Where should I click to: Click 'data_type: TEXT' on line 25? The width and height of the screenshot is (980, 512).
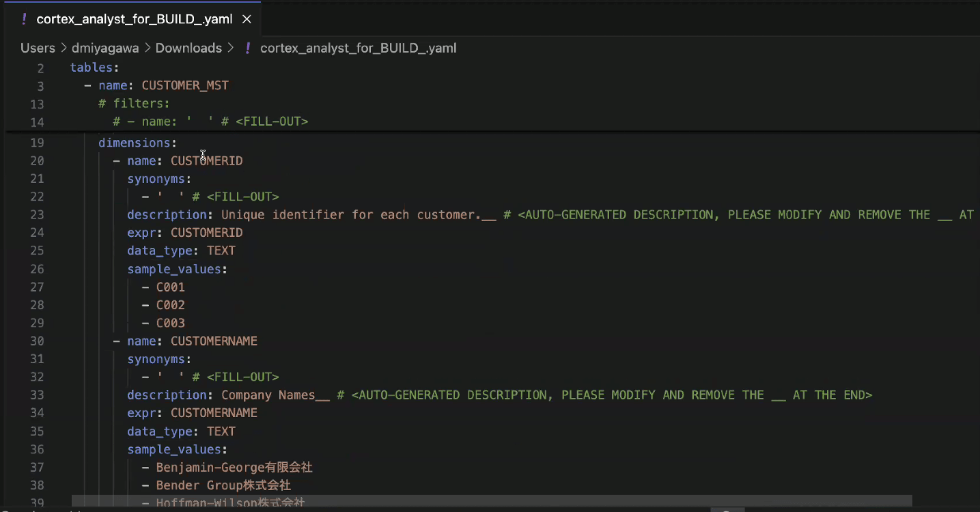pyautogui.click(x=181, y=251)
